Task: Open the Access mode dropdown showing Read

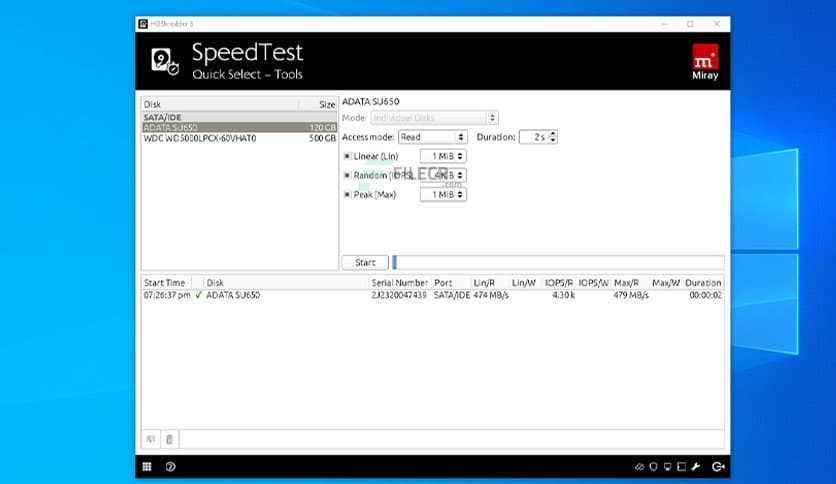Action: 433,137
